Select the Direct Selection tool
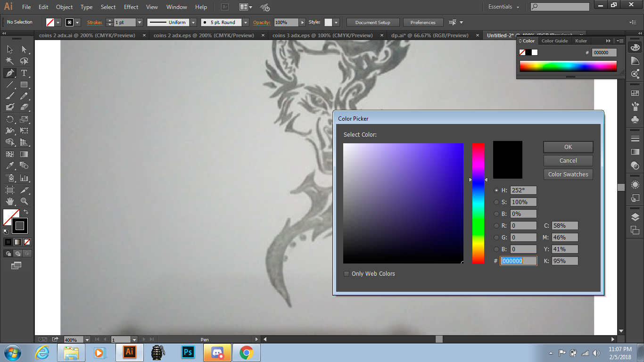644x362 pixels. coord(24,49)
